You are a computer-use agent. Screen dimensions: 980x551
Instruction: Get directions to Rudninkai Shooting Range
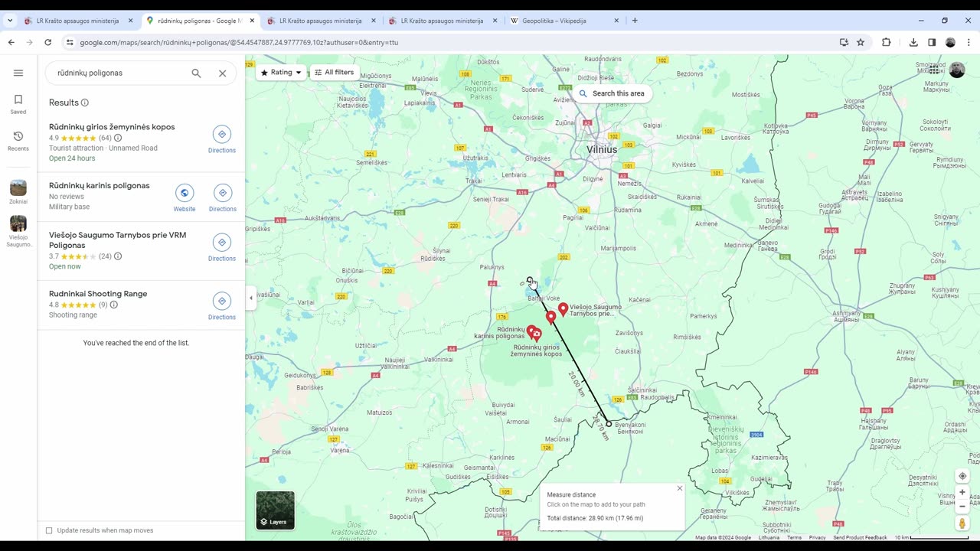(222, 306)
